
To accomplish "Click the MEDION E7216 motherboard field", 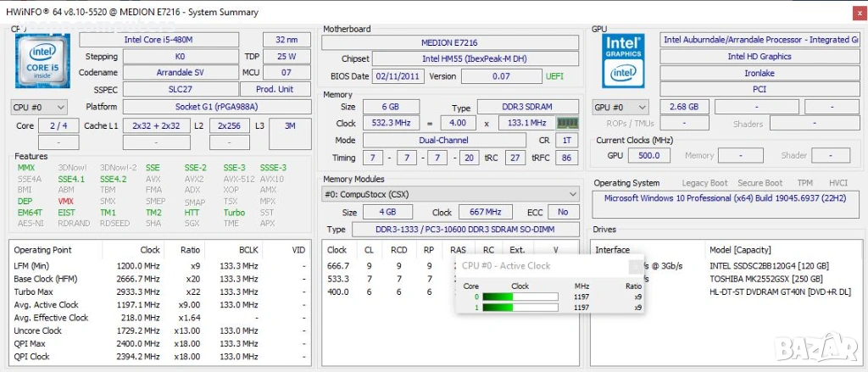I will pyautogui.click(x=449, y=42).
